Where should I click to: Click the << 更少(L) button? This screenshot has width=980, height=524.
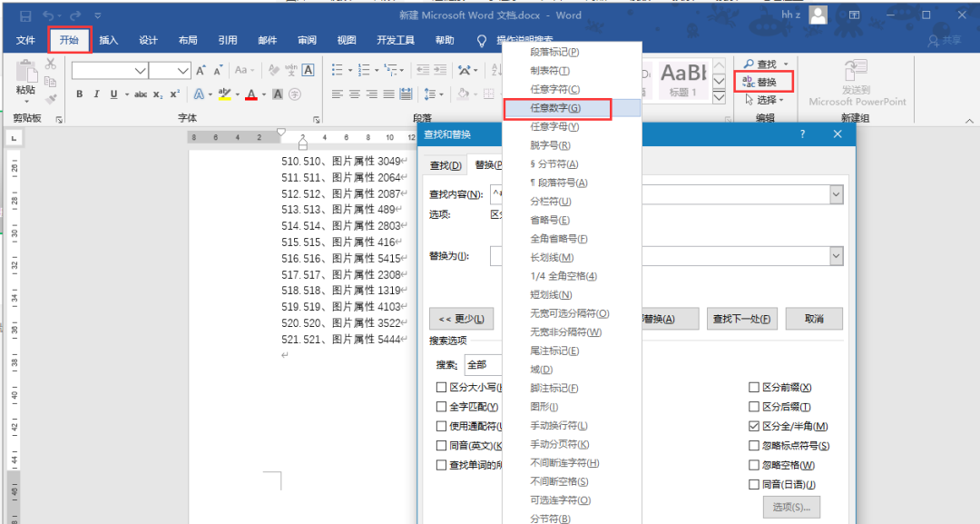point(461,319)
